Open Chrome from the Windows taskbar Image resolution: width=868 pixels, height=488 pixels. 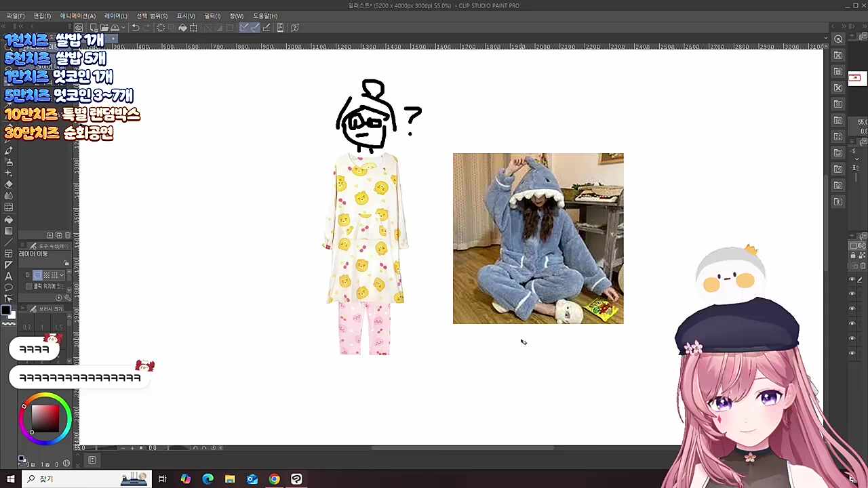[274, 479]
